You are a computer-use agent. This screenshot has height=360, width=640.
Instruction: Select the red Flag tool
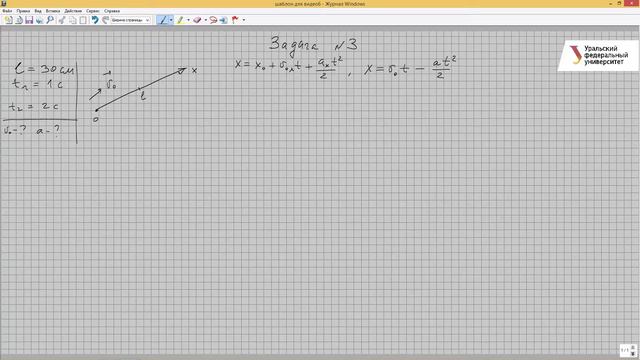[235, 20]
